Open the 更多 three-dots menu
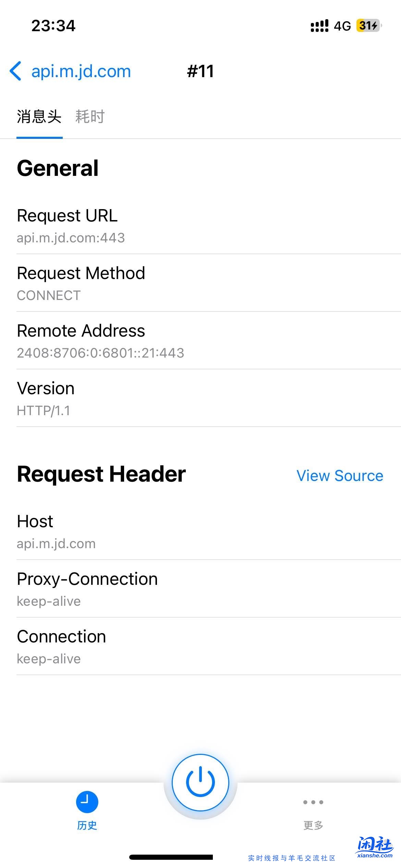Screen dimensions: 401x868 pyautogui.click(x=313, y=802)
